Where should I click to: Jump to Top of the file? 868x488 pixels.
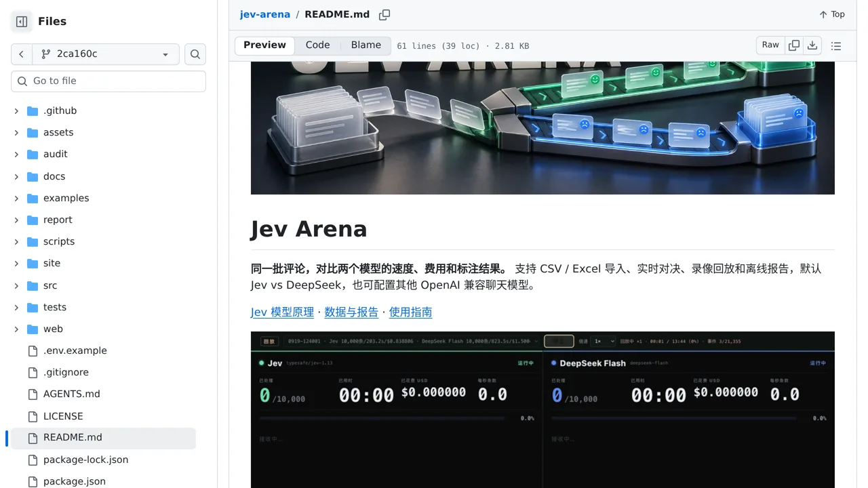click(831, 14)
